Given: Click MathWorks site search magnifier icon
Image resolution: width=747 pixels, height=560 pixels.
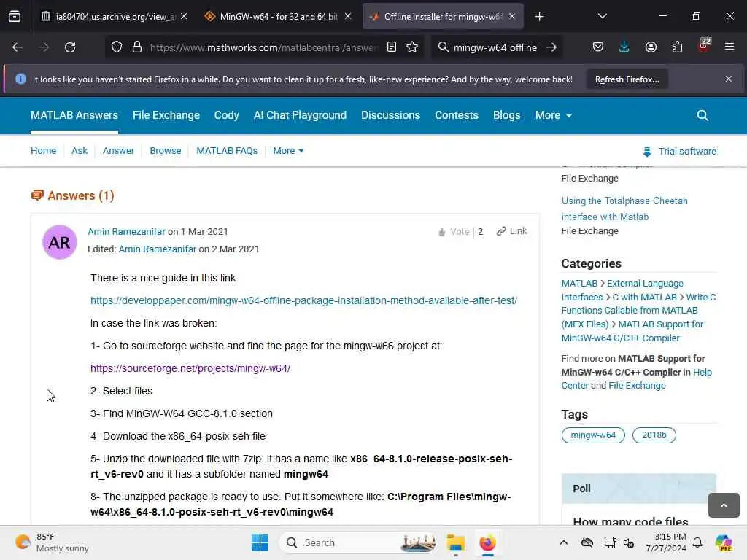Looking at the screenshot, I should click(x=703, y=115).
